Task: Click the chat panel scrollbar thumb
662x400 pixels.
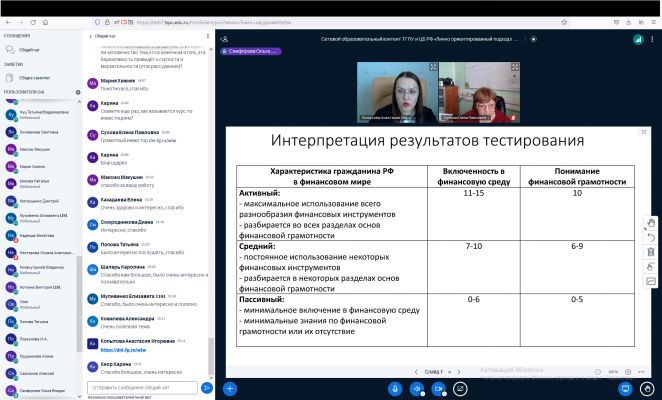Action: coord(211,356)
